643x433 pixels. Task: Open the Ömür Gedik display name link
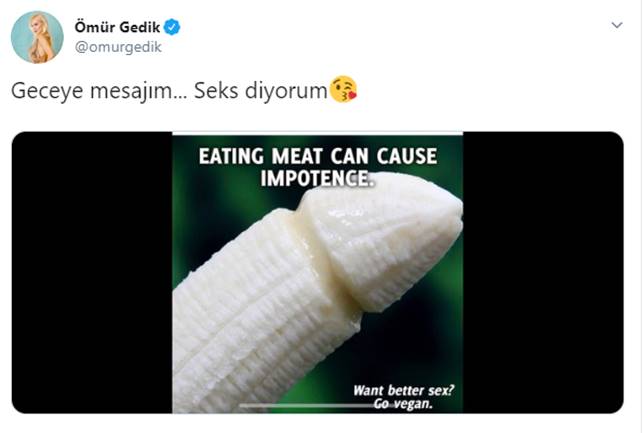tap(117, 27)
